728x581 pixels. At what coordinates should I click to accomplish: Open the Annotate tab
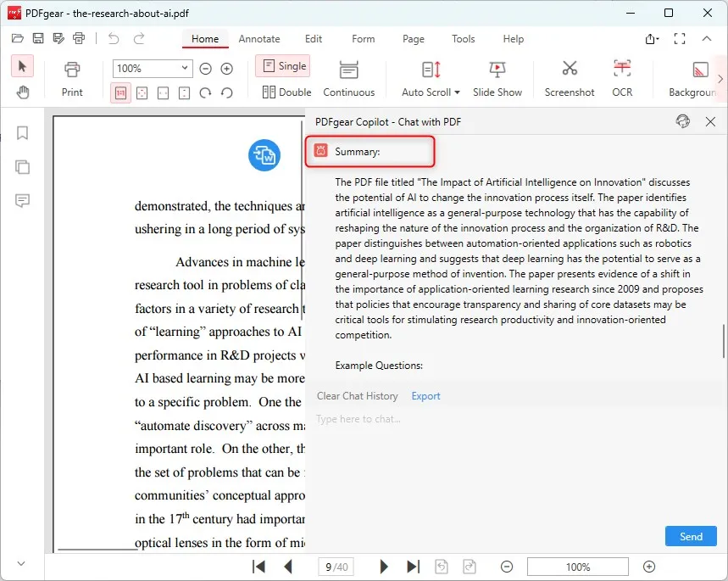pyautogui.click(x=259, y=39)
